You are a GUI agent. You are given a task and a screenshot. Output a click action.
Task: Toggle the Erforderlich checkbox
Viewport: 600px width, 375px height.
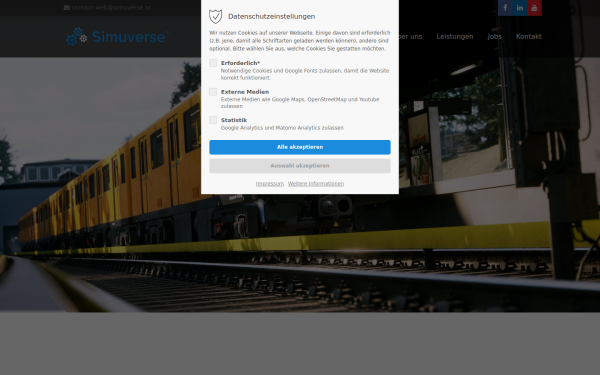[213, 63]
